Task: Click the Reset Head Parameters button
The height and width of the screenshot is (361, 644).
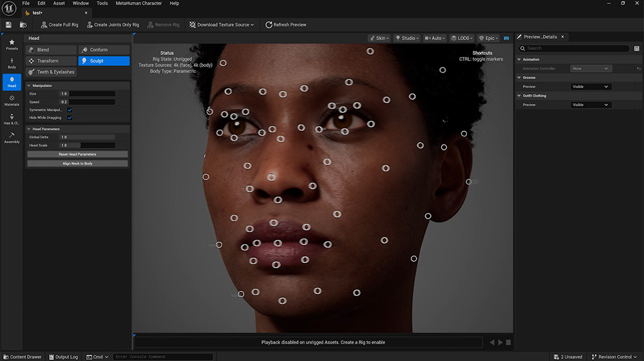Action: (x=77, y=155)
